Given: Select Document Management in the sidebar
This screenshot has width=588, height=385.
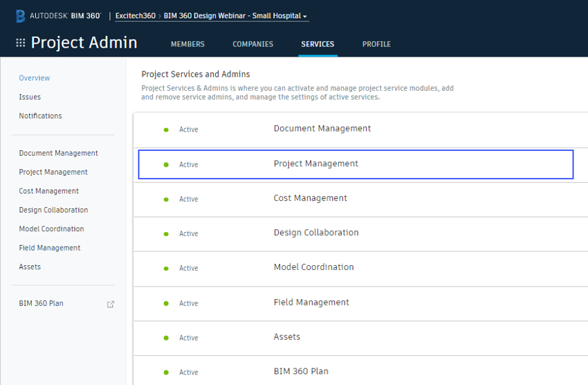Looking at the screenshot, I should click(x=59, y=153).
